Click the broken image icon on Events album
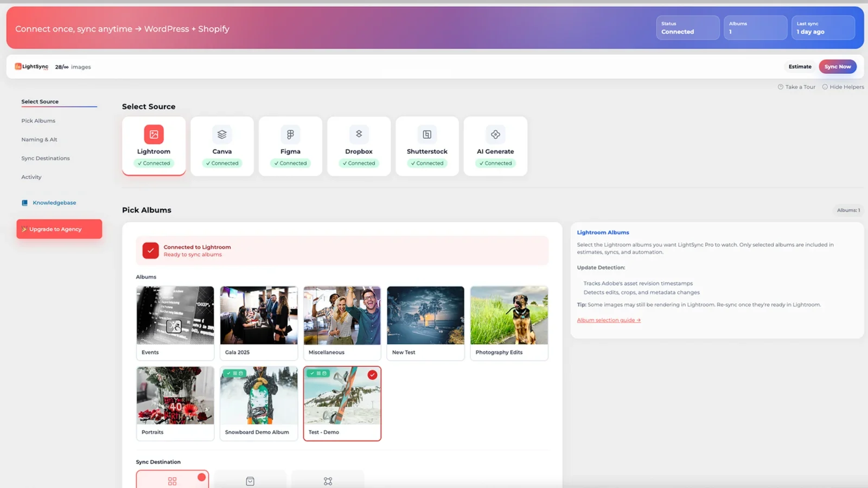 (x=174, y=326)
